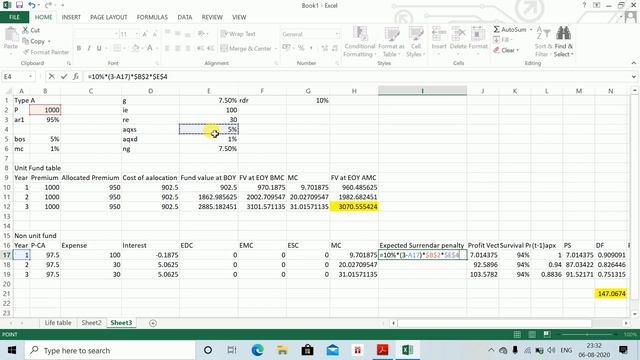Toggle Bold formatting
The height and width of the screenshot is (360, 640).
[79, 48]
